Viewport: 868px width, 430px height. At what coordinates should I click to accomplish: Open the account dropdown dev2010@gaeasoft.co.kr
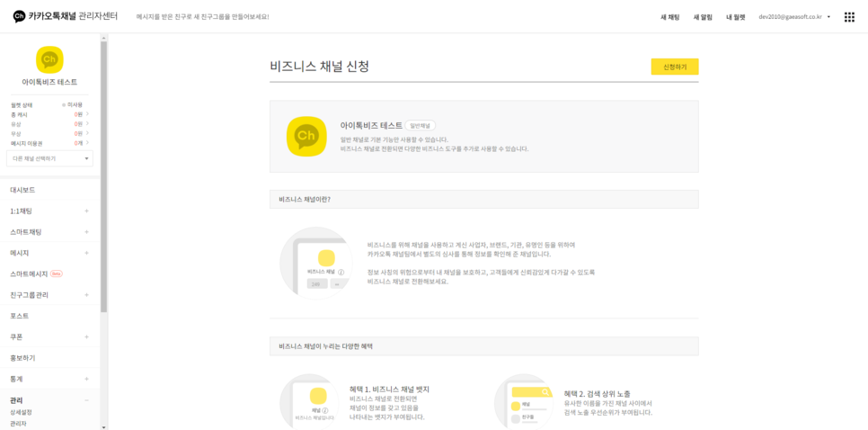(x=795, y=17)
